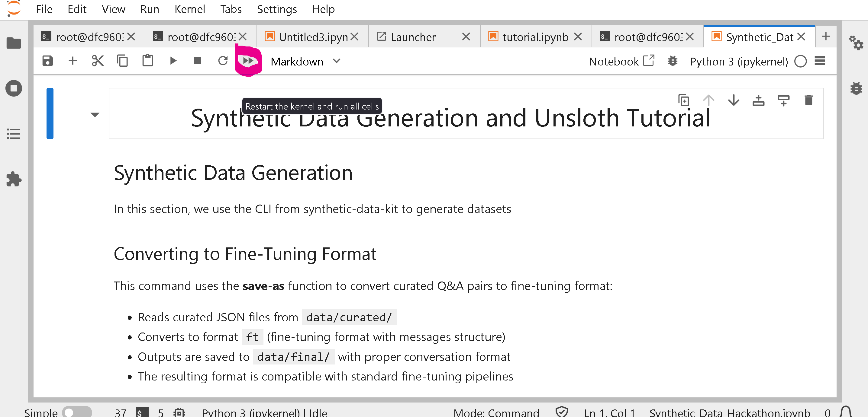Interrupt the kernel with stop icon
The width and height of the screenshot is (868, 417).
point(198,61)
